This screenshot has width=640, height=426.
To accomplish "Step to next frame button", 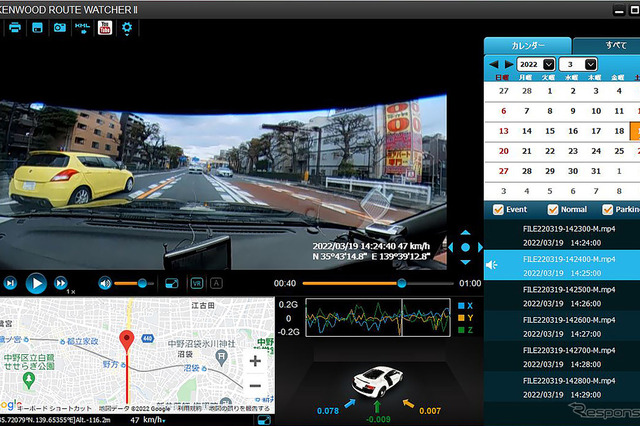I will 10,283.
